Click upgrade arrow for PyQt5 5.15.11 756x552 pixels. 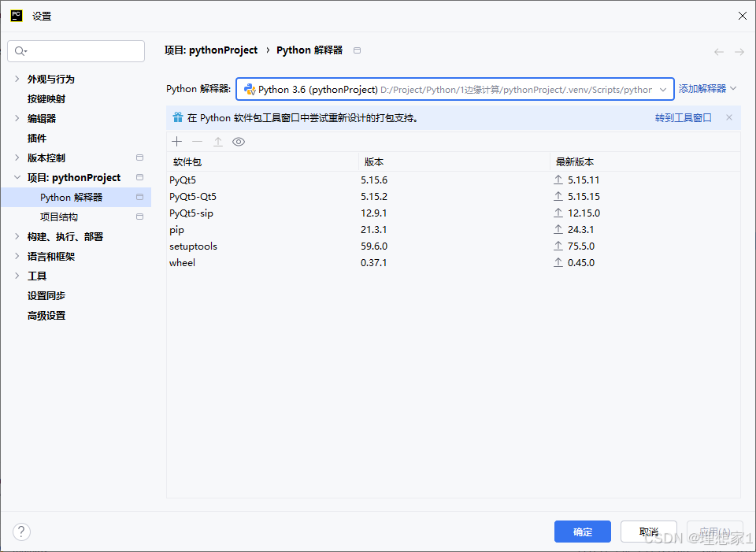pyautogui.click(x=558, y=180)
